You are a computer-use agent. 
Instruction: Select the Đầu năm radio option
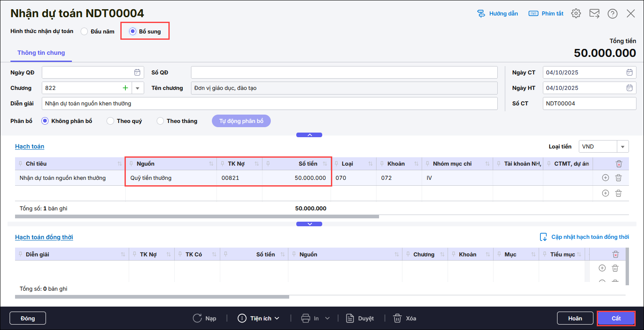tap(84, 31)
